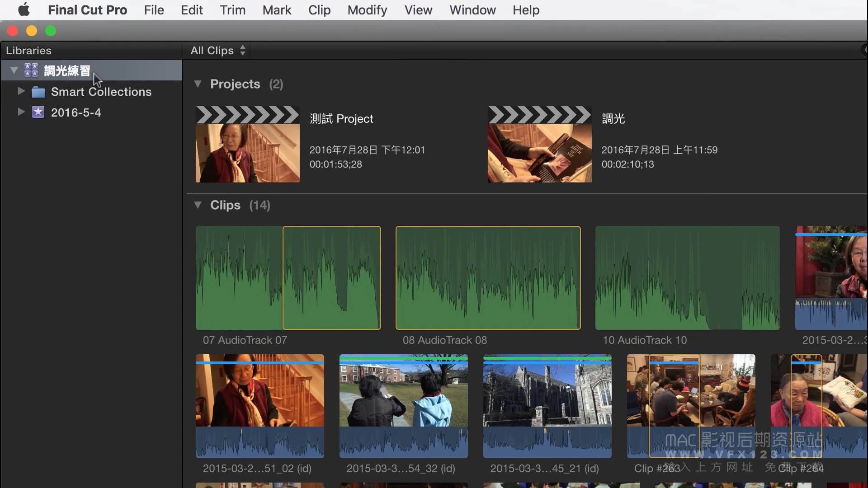
Task: Select the 2015-03-3…54_32 (id) video clip
Action: (x=403, y=406)
